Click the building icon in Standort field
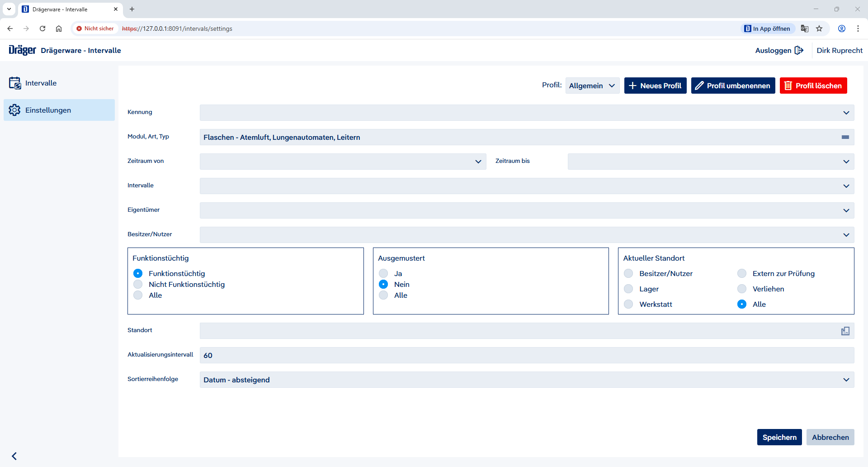Image resolution: width=868 pixels, height=467 pixels. coord(845,331)
